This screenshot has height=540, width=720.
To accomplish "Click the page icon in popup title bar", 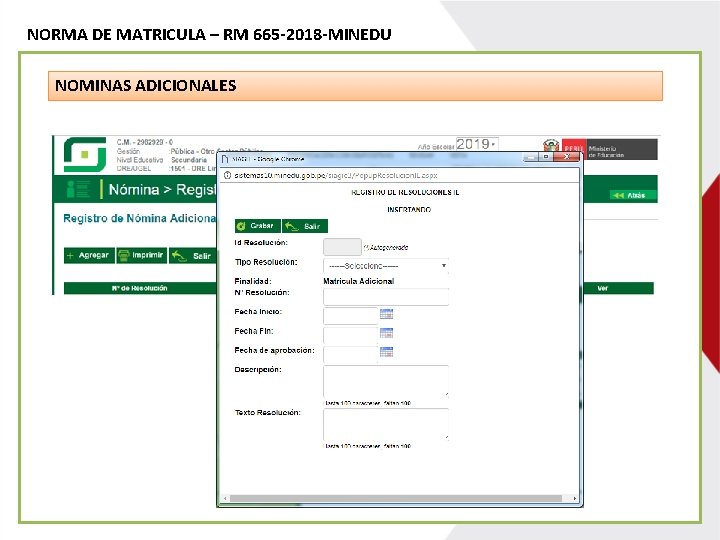I will pyautogui.click(x=225, y=159).
